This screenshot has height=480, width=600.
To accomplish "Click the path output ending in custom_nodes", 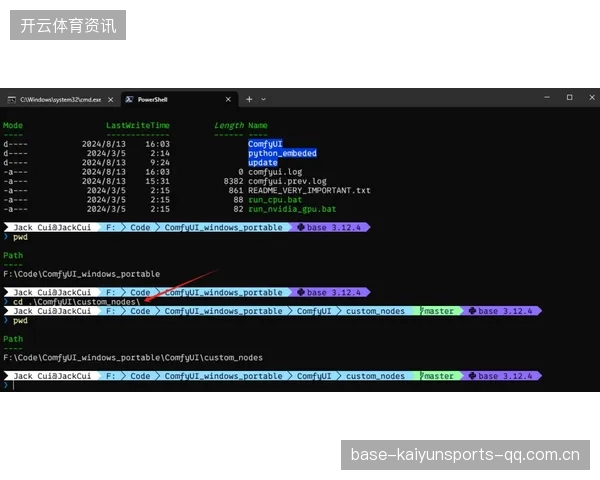I will pos(133,358).
